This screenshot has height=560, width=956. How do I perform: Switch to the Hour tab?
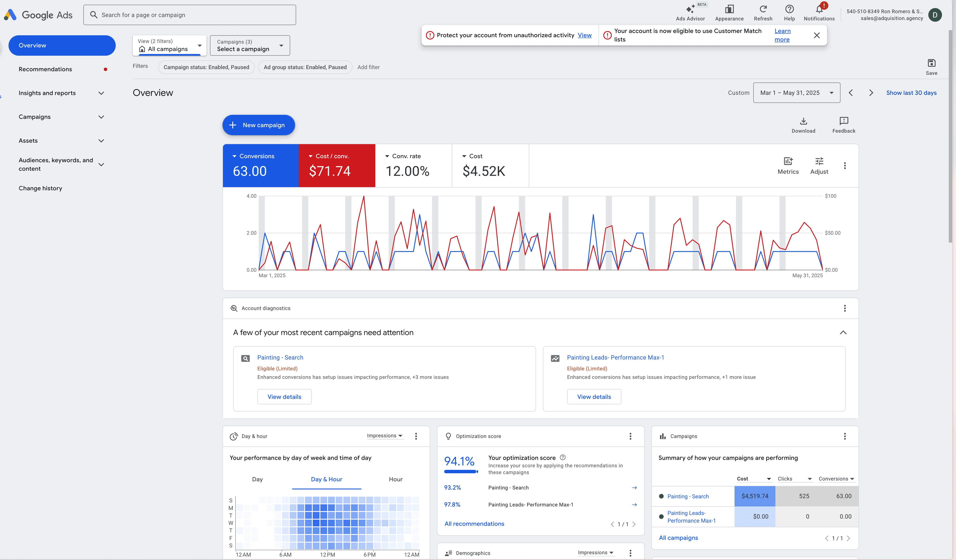(x=395, y=479)
